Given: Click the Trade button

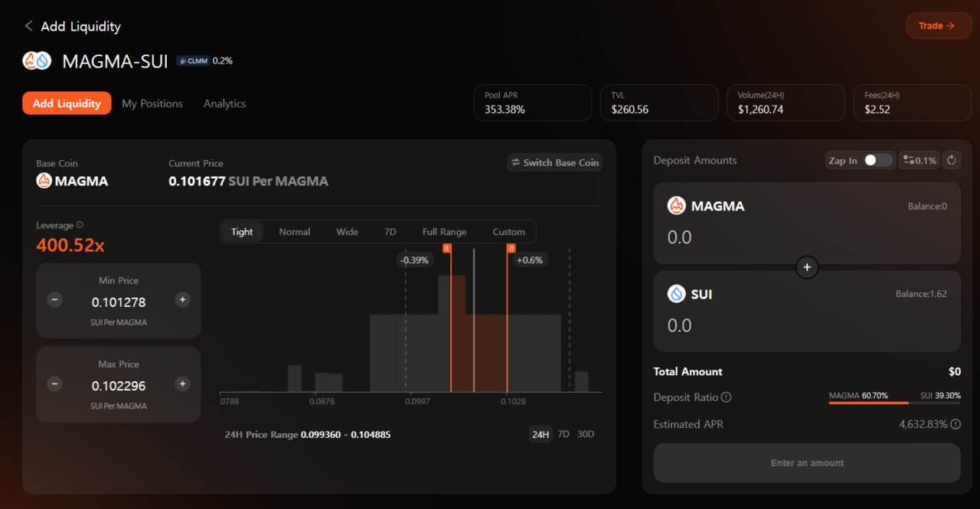Looking at the screenshot, I should click(937, 26).
